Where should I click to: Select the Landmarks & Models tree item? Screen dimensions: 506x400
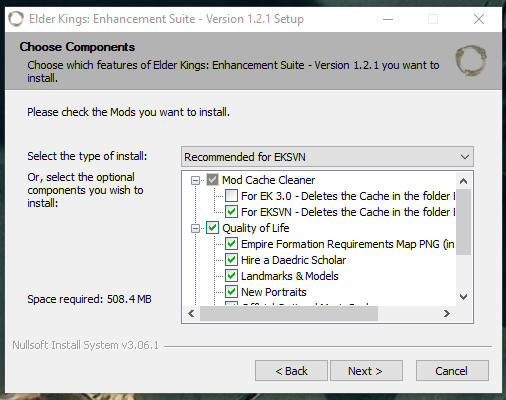(289, 276)
